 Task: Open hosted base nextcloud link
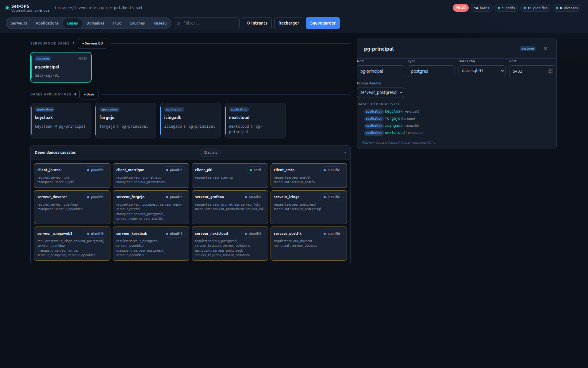(395, 133)
